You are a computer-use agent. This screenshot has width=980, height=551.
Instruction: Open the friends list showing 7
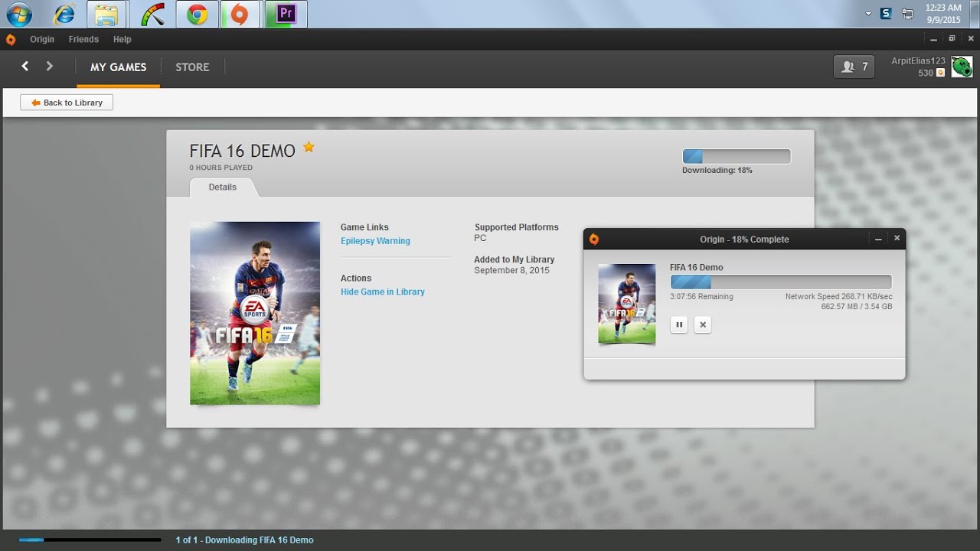(854, 67)
